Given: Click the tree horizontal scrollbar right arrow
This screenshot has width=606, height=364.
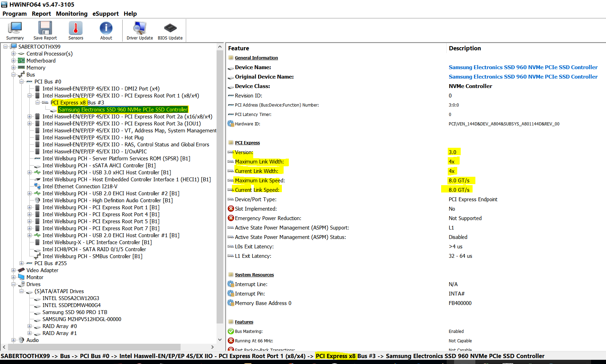Looking at the screenshot, I should click(212, 347).
